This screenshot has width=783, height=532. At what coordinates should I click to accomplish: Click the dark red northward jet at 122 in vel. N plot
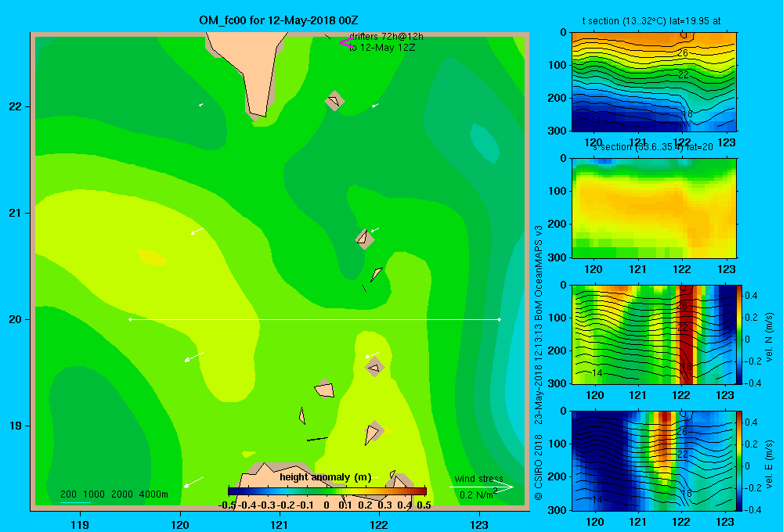[686, 334]
